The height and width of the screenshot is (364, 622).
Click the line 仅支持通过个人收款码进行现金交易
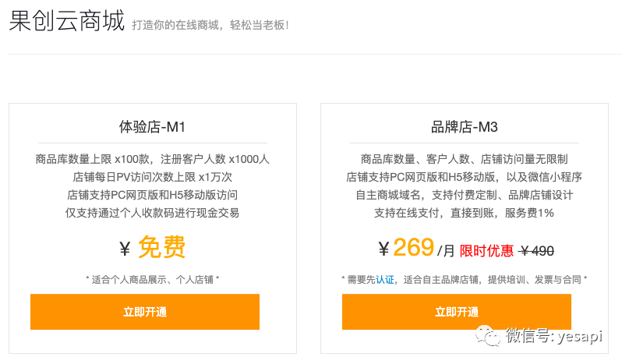coord(152,213)
